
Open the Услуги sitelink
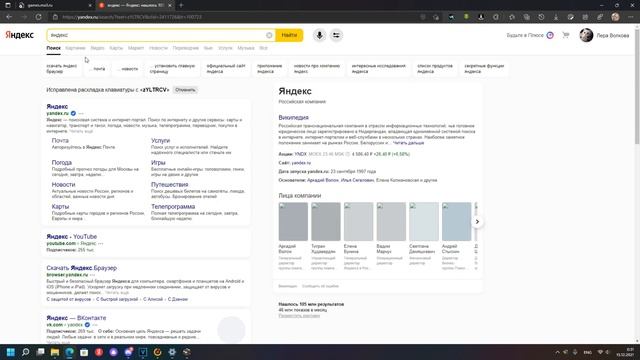pyautogui.click(x=160, y=140)
